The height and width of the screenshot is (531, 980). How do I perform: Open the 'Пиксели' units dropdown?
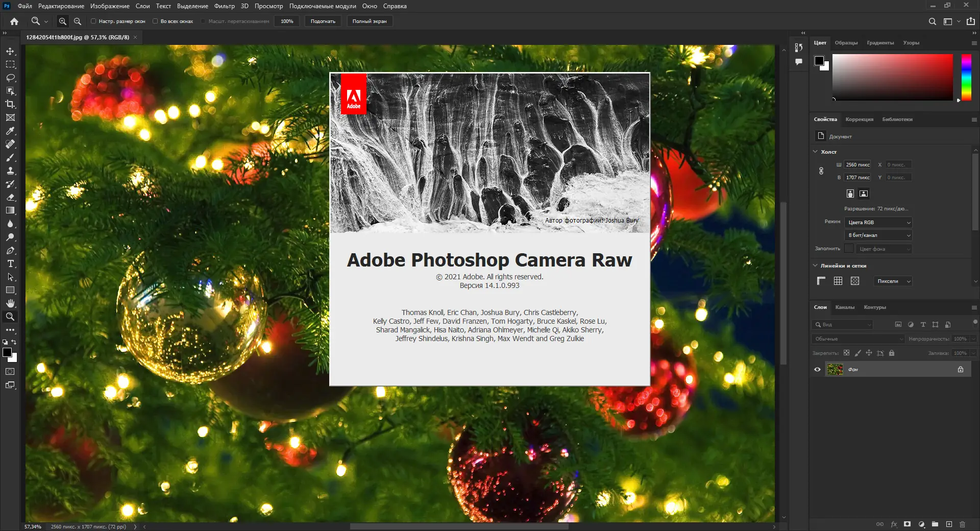893,281
